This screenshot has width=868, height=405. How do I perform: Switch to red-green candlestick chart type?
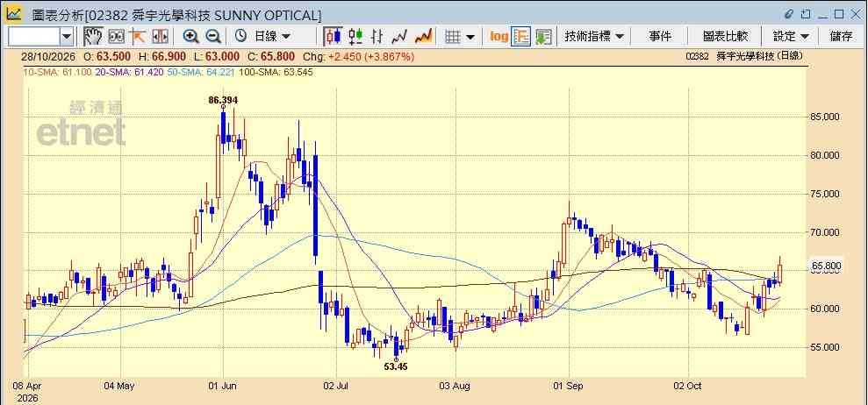coord(355,37)
